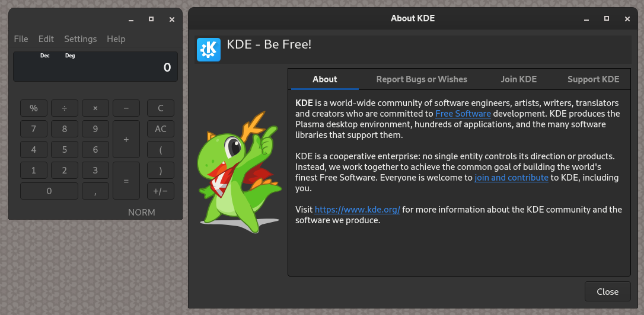
Task: Click digit 8 on calculator
Action: (65, 129)
